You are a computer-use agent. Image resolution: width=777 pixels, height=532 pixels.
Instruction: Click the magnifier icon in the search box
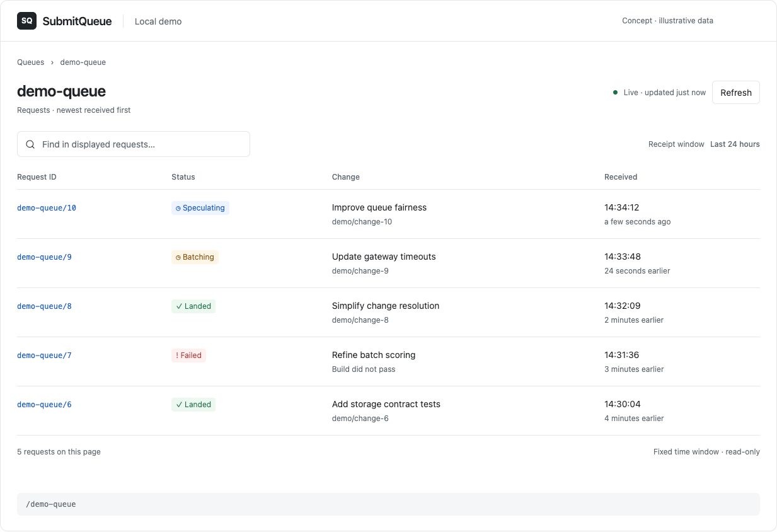(x=30, y=144)
